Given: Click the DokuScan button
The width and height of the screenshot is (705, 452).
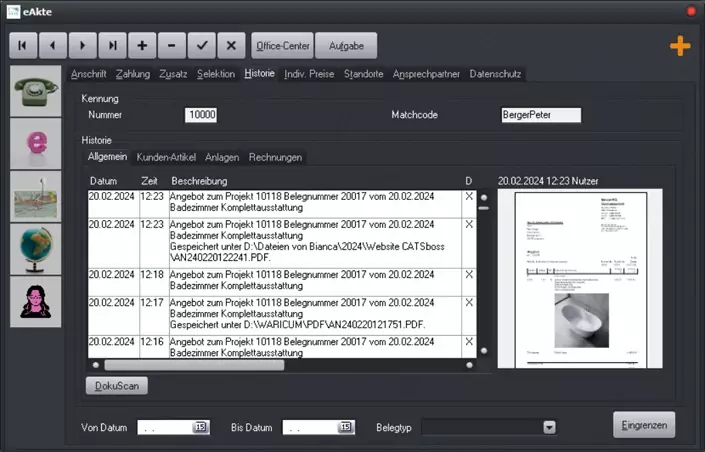Looking at the screenshot, I should point(117,386).
